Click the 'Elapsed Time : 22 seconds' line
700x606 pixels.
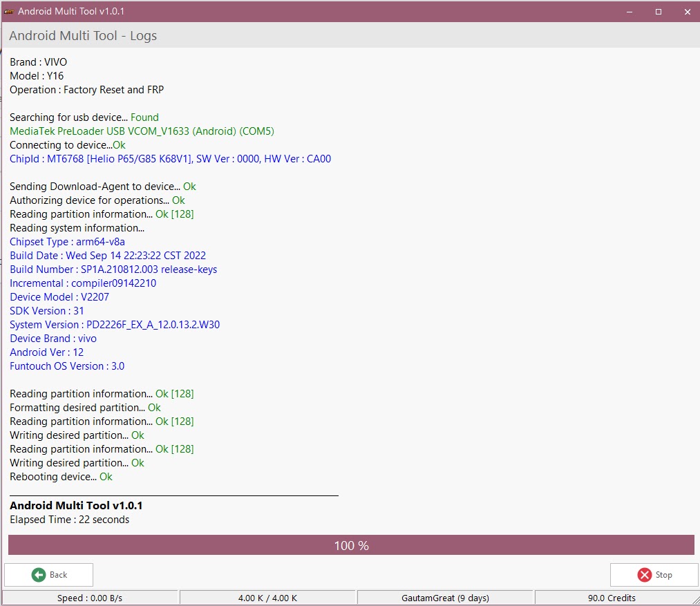[x=69, y=520]
